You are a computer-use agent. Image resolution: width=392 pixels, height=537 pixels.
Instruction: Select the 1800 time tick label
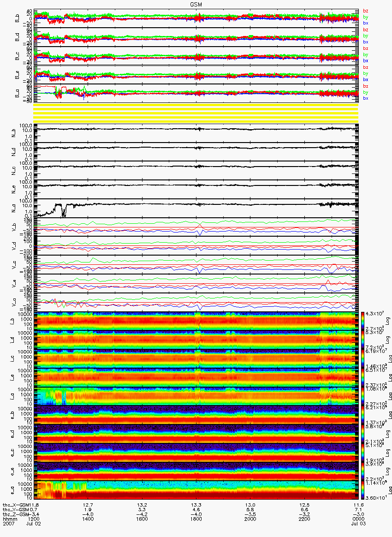click(x=196, y=519)
